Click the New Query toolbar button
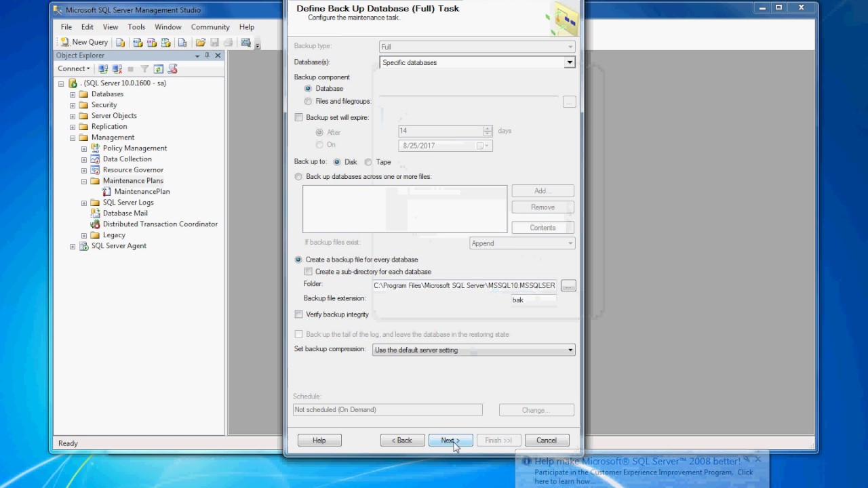Viewport: 868px width, 488px height. [x=84, y=42]
